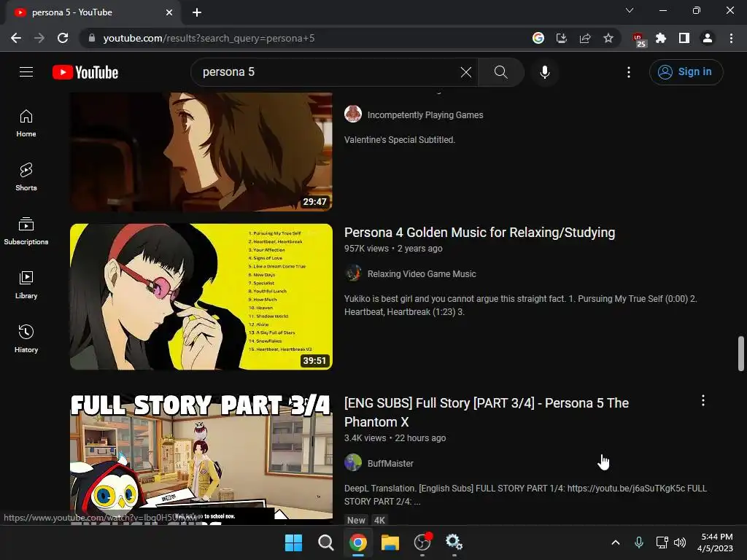The height and width of the screenshot is (560, 747).
Task: Open the BuffMaister channel
Action: (390, 463)
